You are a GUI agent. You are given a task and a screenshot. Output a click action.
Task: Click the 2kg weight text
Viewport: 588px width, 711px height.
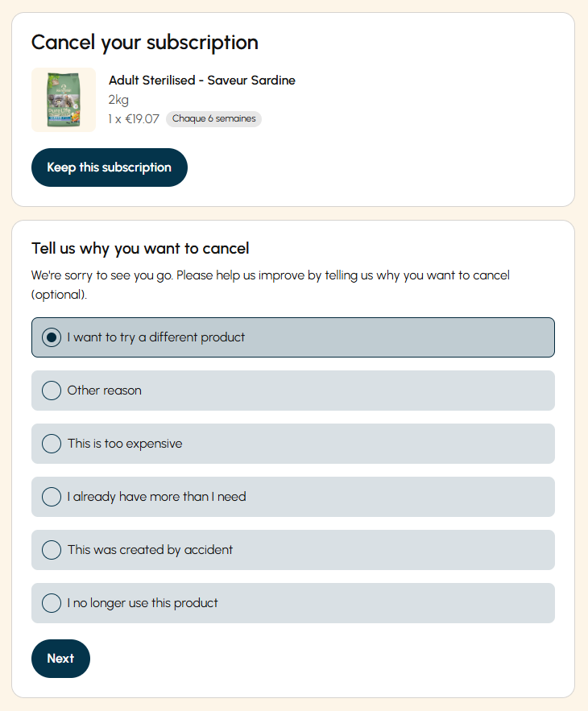click(x=118, y=100)
